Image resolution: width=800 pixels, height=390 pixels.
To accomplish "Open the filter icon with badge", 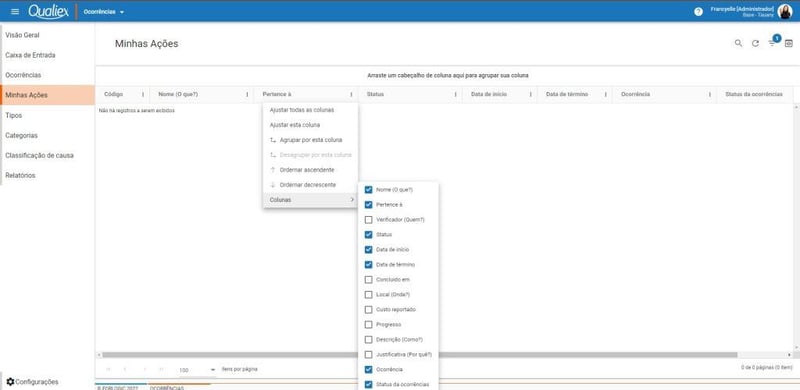I will (772, 43).
